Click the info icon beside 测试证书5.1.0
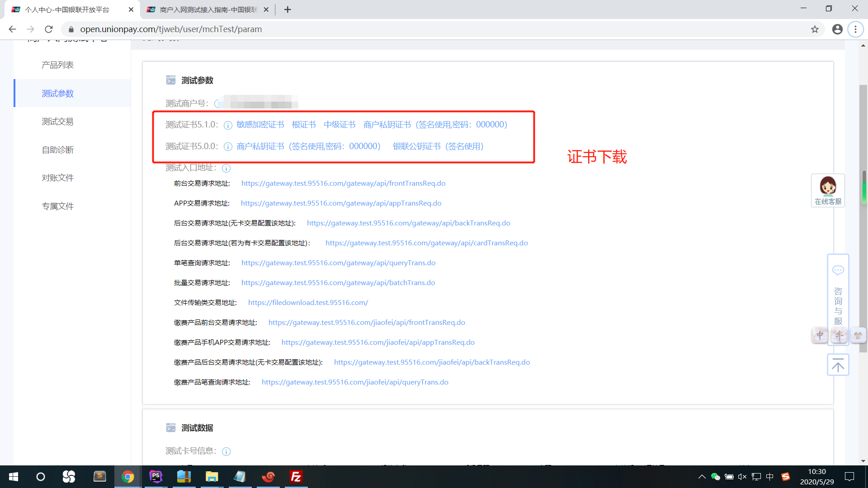This screenshot has height=488, width=868. 228,125
